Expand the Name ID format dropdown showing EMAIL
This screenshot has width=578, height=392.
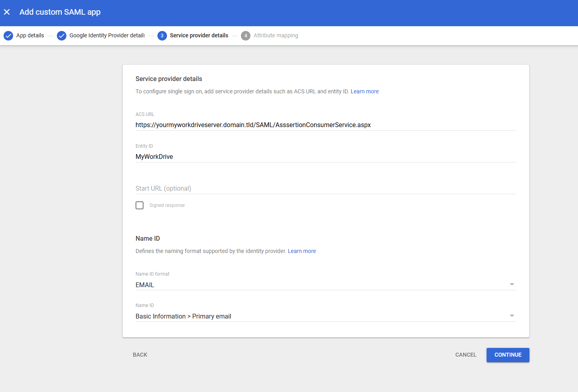325,285
